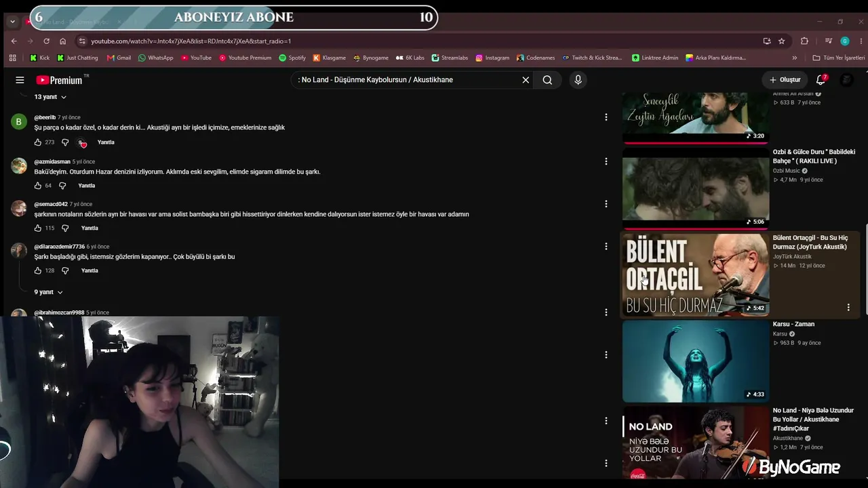View site information next to the URL
Viewport: 868px width, 488px height.
coord(82,41)
